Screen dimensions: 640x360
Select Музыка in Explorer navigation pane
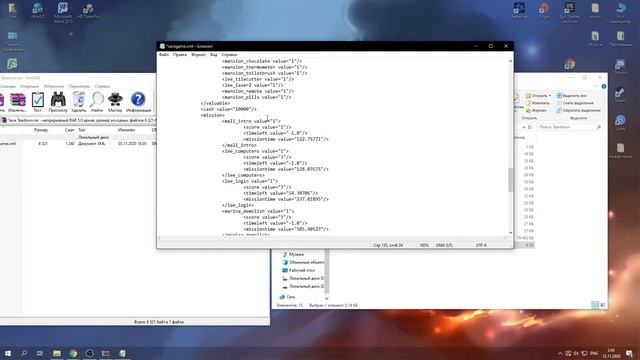tap(296, 254)
